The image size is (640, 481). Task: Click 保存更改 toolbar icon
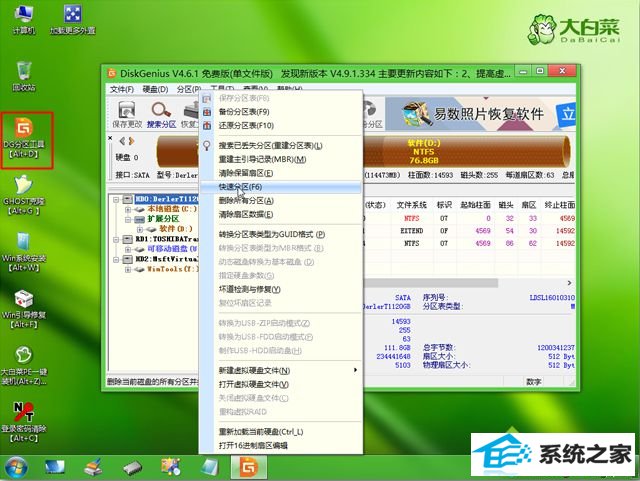pos(127,115)
